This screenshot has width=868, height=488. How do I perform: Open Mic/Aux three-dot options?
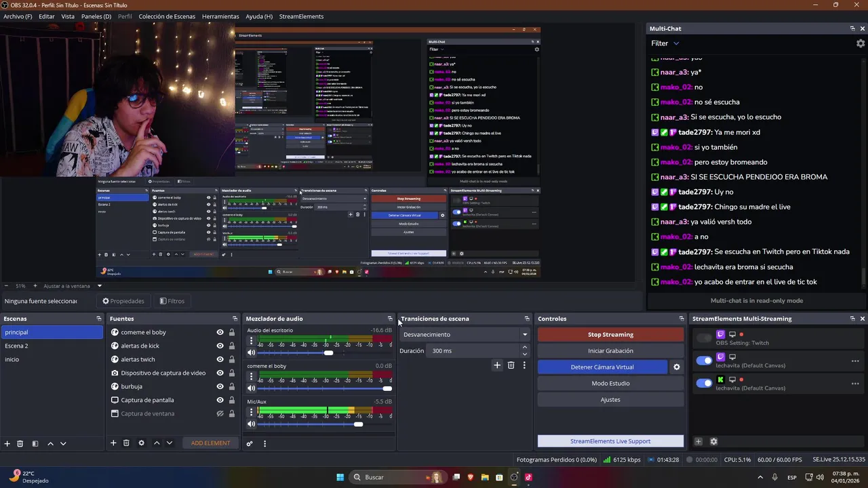[251, 411]
